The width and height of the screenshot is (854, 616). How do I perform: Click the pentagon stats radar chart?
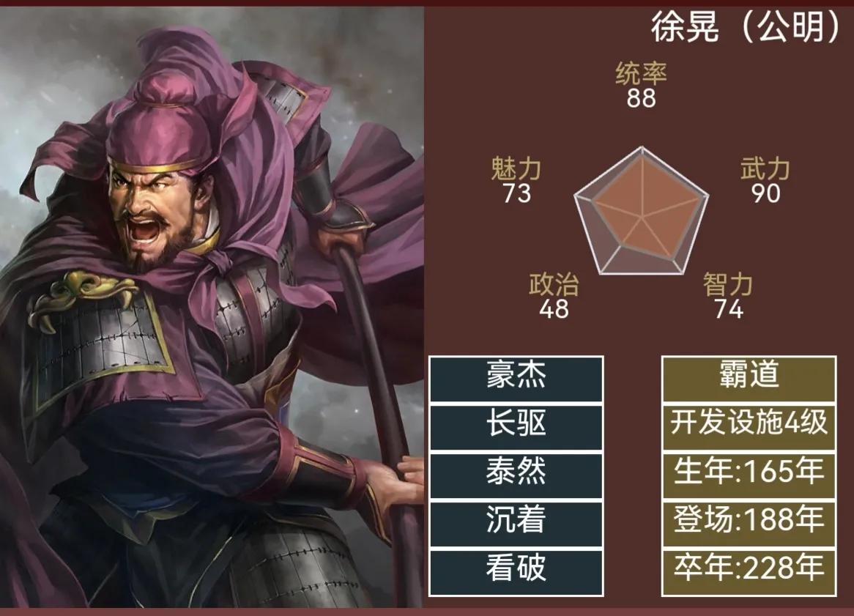click(642, 212)
